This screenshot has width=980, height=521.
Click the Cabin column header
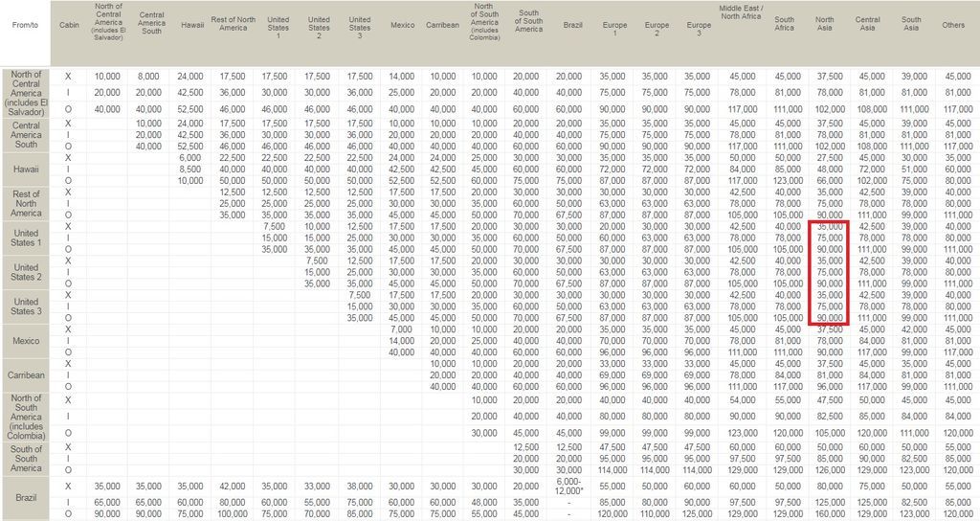(x=69, y=25)
